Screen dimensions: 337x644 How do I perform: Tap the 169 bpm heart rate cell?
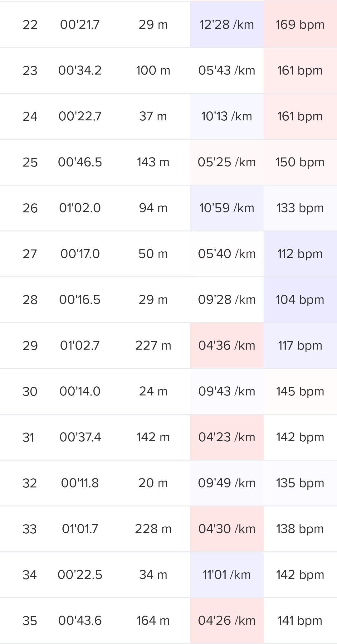(300, 25)
